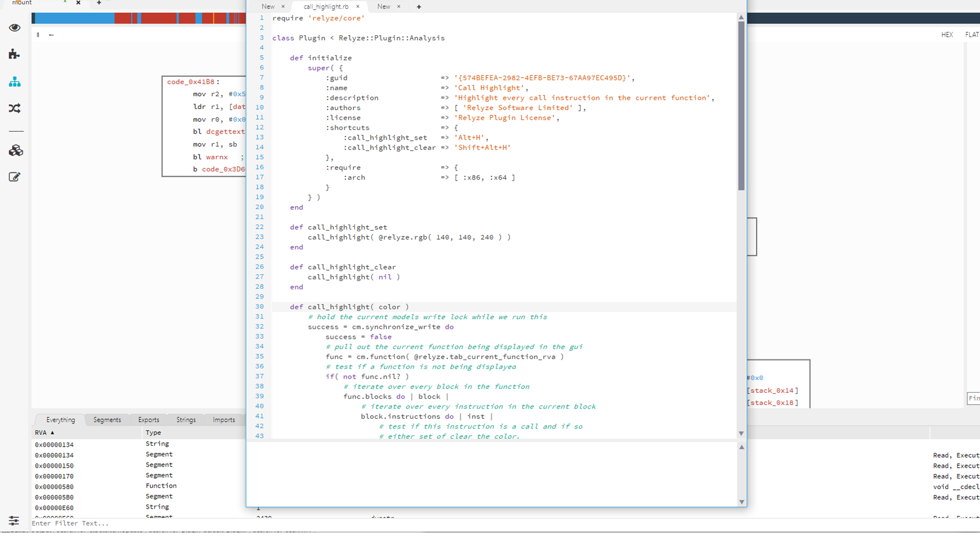This screenshot has width=980, height=551.
Task: Click the GUID string on line 7
Action: tap(542, 78)
